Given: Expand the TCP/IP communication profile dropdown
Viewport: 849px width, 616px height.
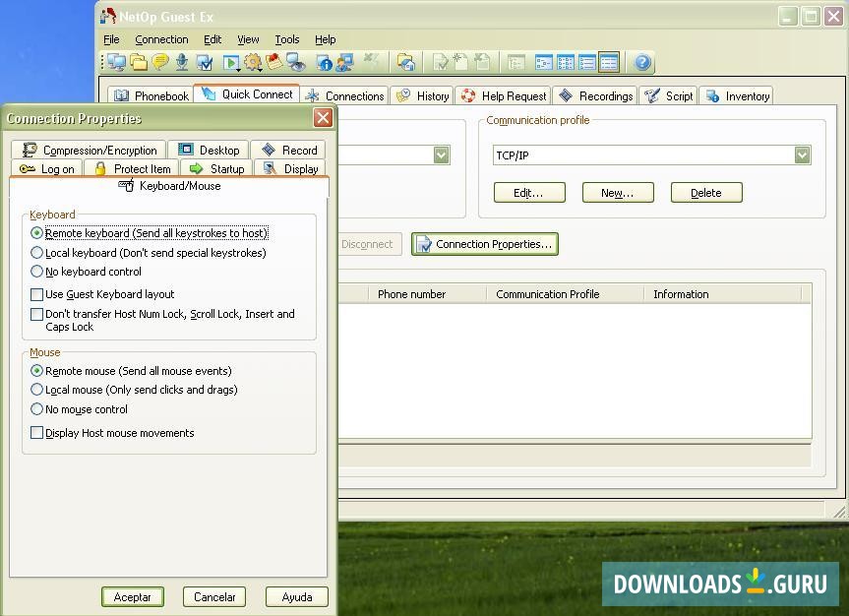Looking at the screenshot, I should tap(802, 155).
